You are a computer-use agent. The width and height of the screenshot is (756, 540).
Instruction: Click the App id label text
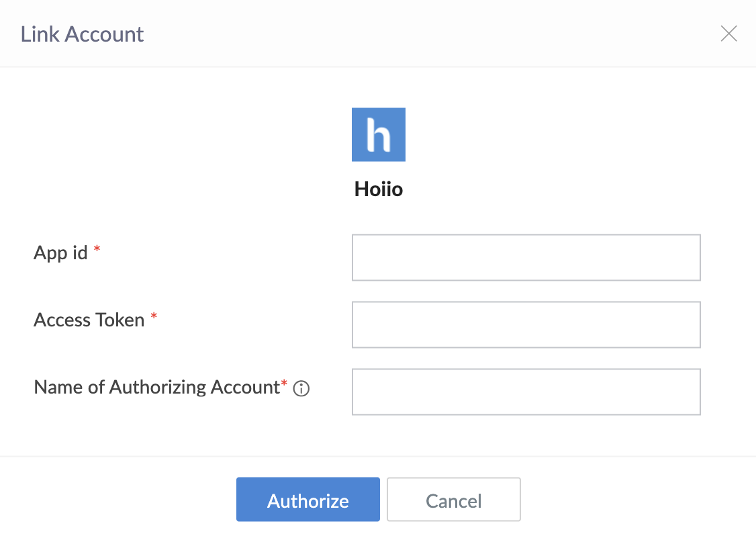point(60,253)
